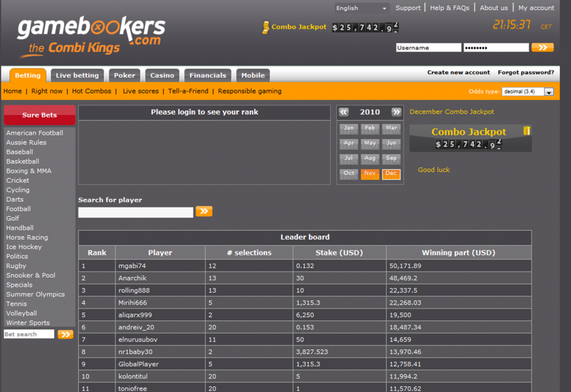Click player mgabi74 in leader board
Image resolution: width=571 pixels, height=392 pixels.
[132, 266]
